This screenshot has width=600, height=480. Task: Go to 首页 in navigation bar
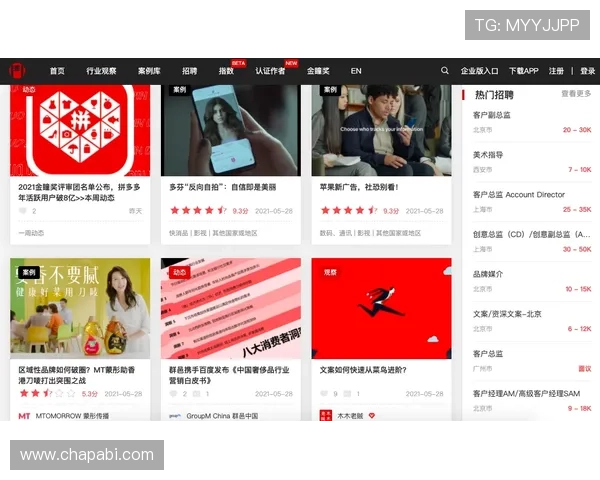tap(57, 71)
